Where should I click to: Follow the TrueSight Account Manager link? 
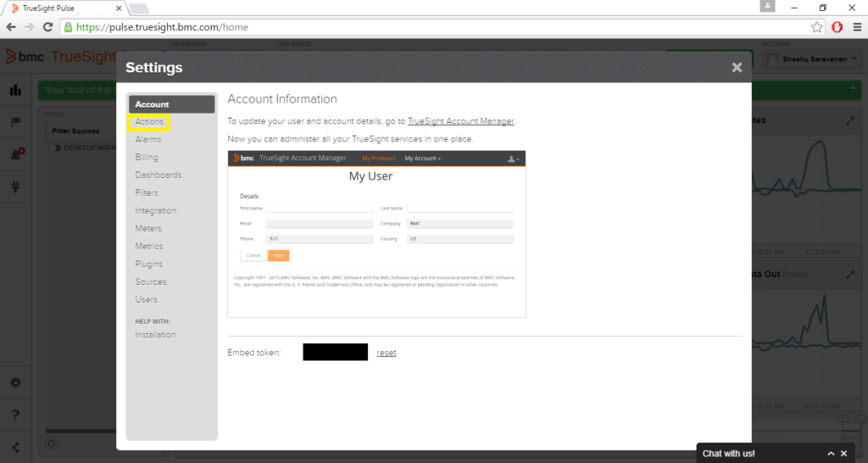[460, 121]
